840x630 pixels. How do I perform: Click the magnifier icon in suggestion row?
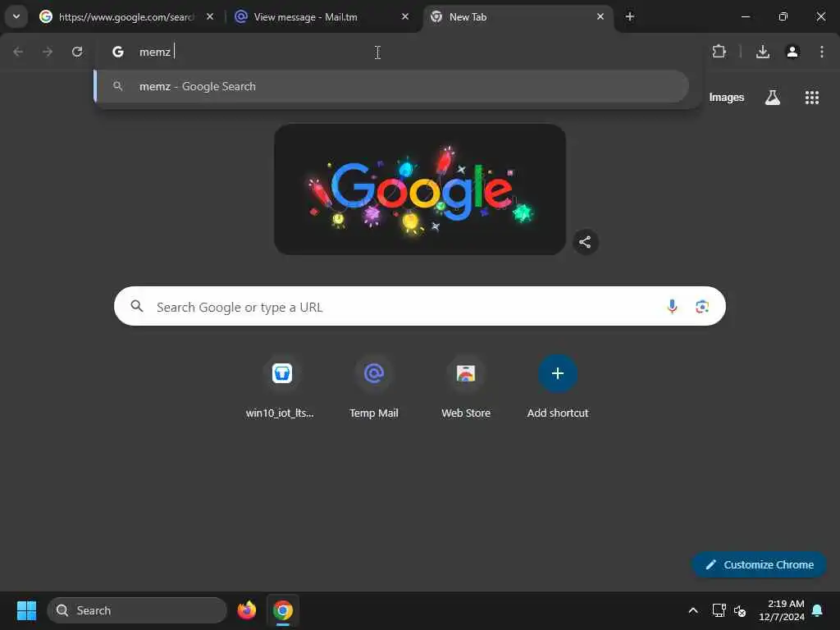118,85
